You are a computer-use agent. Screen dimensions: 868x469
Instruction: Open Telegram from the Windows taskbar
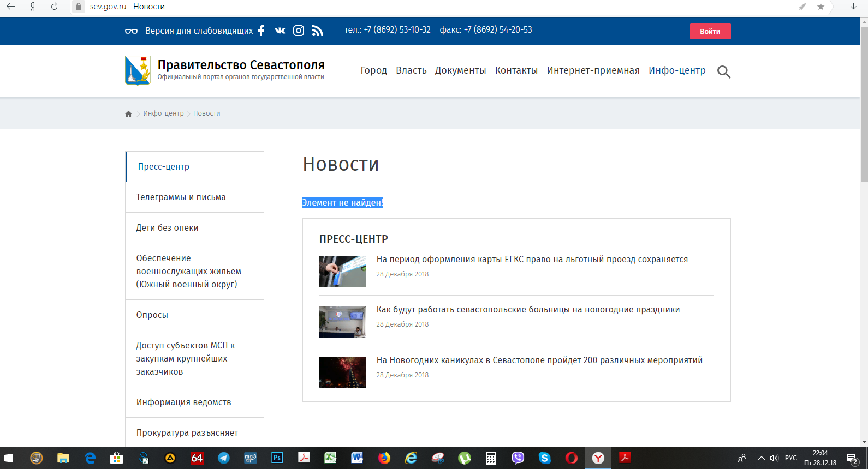[x=224, y=458]
